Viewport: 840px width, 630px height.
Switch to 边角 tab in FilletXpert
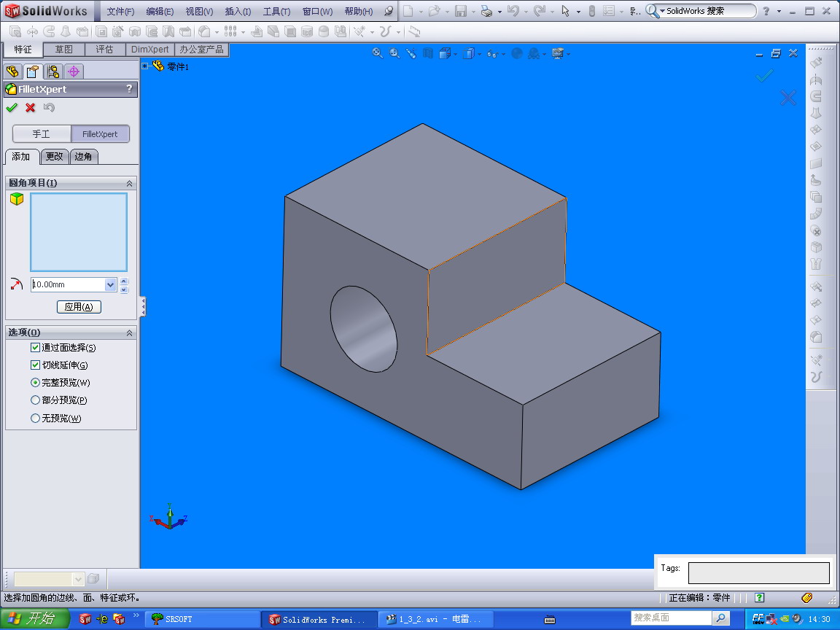(83, 157)
